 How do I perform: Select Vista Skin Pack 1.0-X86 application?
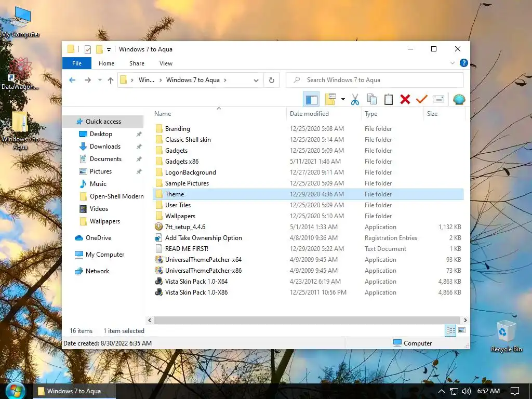(x=196, y=292)
